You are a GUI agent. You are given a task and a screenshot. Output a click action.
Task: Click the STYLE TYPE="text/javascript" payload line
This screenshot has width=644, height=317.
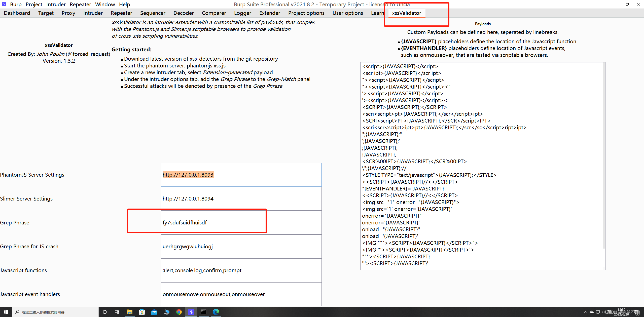429,175
